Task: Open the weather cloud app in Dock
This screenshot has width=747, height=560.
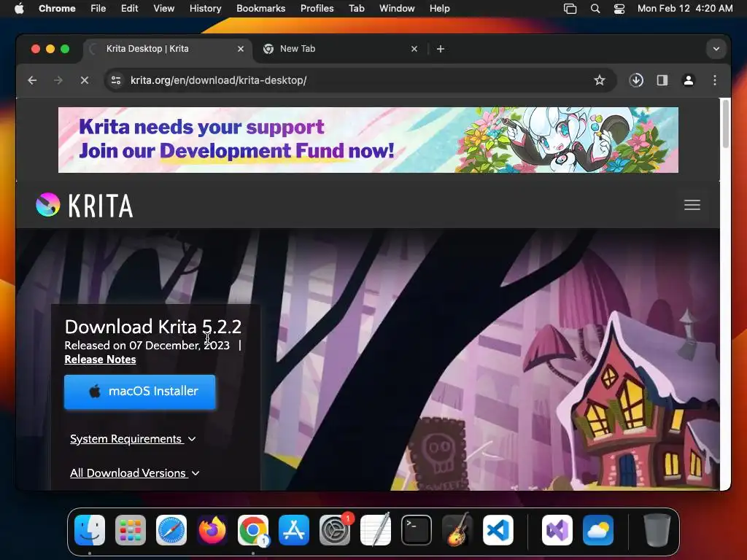Action: [598, 530]
